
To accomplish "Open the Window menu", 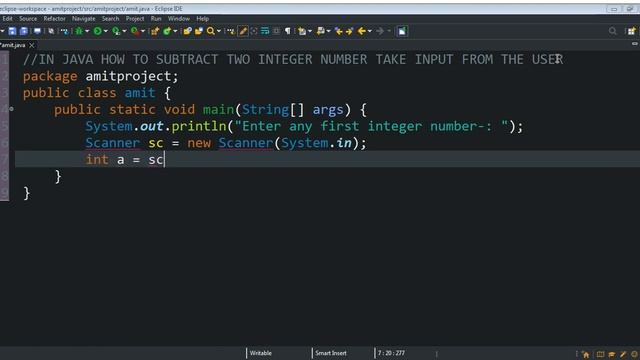I will 179,19.
